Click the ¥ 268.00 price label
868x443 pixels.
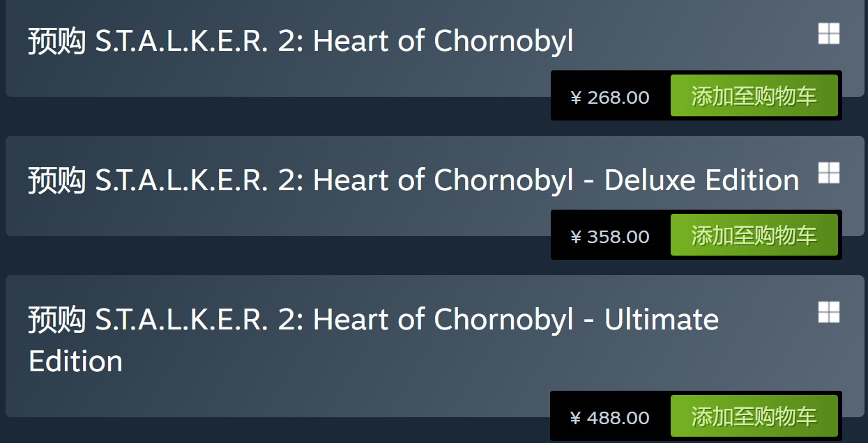(610, 97)
